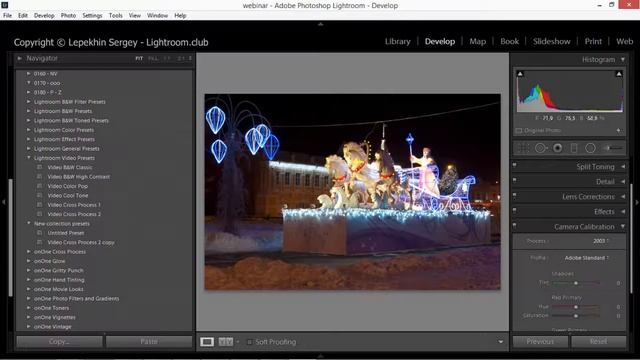Screen dimensions: 640x360
Task: Set Navigator zoom to FIT
Action: coord(139,58)
